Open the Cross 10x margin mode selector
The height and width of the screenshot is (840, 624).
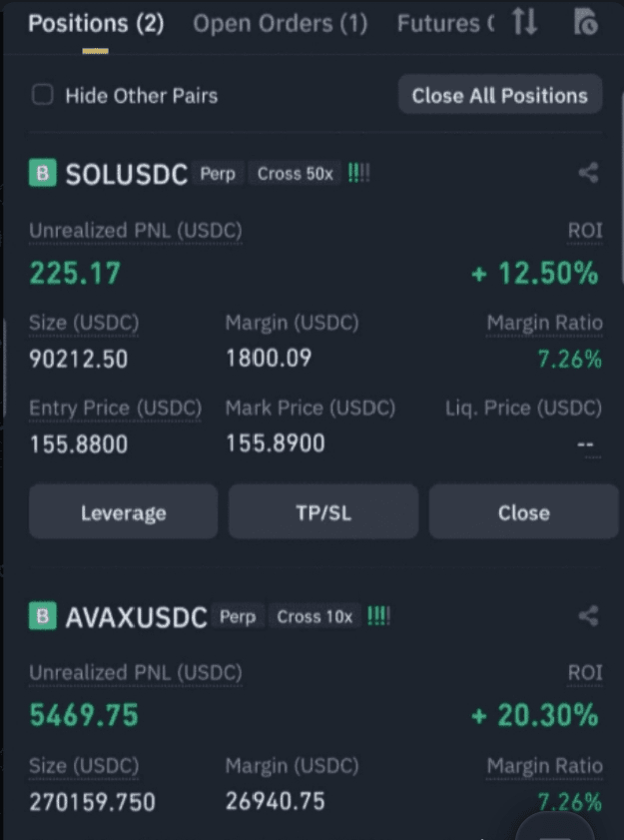(314, 617)
